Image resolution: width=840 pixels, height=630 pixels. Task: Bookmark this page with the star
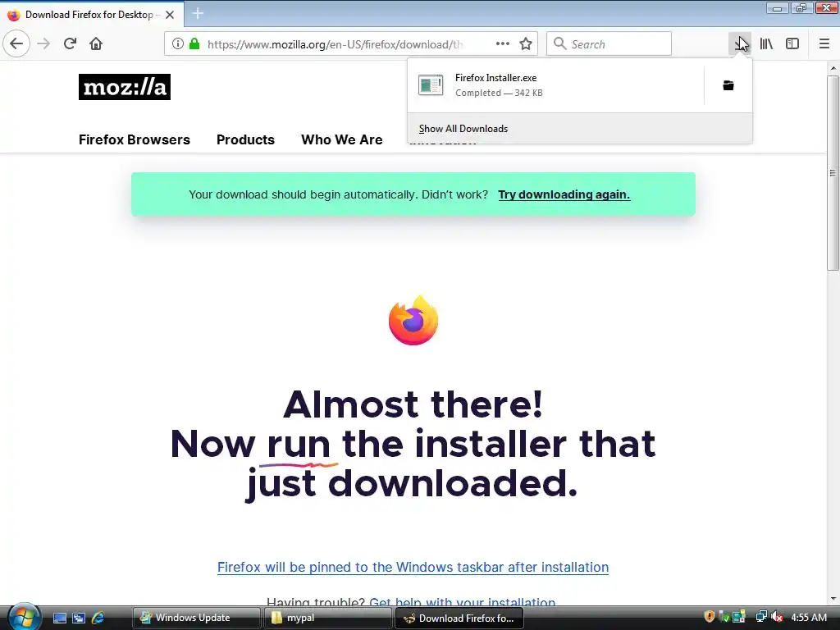tap(526, 43)
